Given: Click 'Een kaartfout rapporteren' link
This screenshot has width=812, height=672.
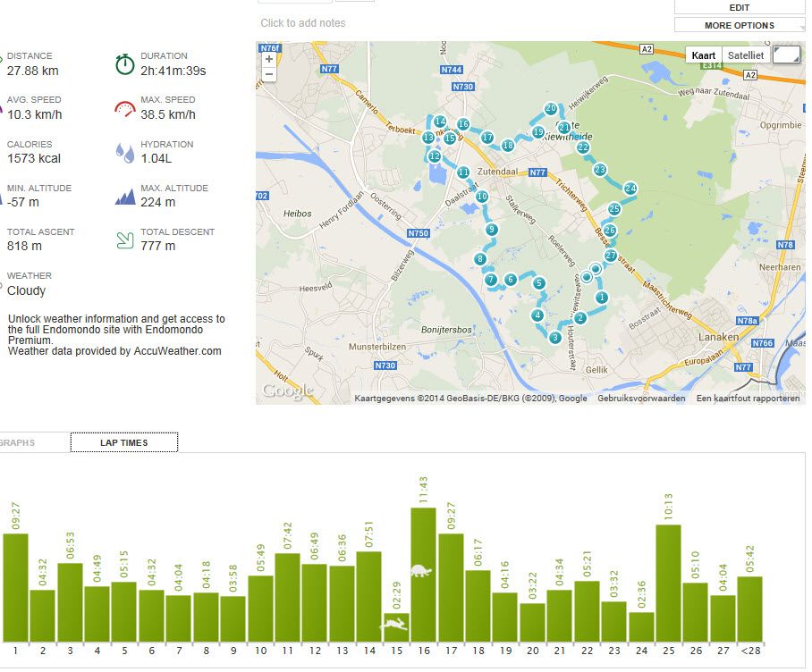Looking at the screenshot, I should [x=748, y=399].
